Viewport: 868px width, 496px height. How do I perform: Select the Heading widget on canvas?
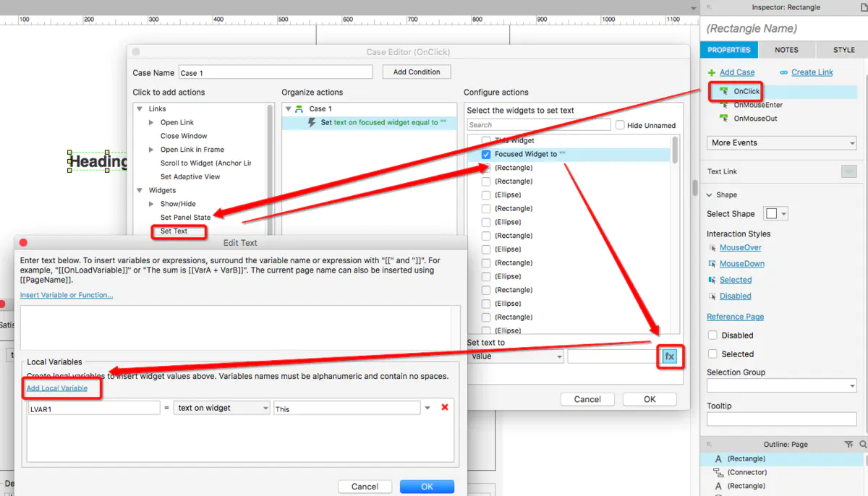pyautogui.click(x=98, y=161)
